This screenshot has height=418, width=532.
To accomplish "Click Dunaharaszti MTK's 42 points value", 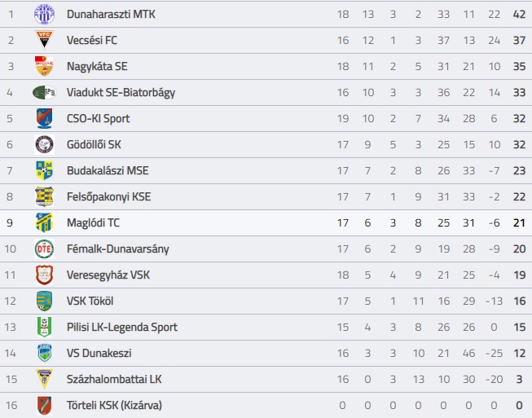I will point(520,14).
